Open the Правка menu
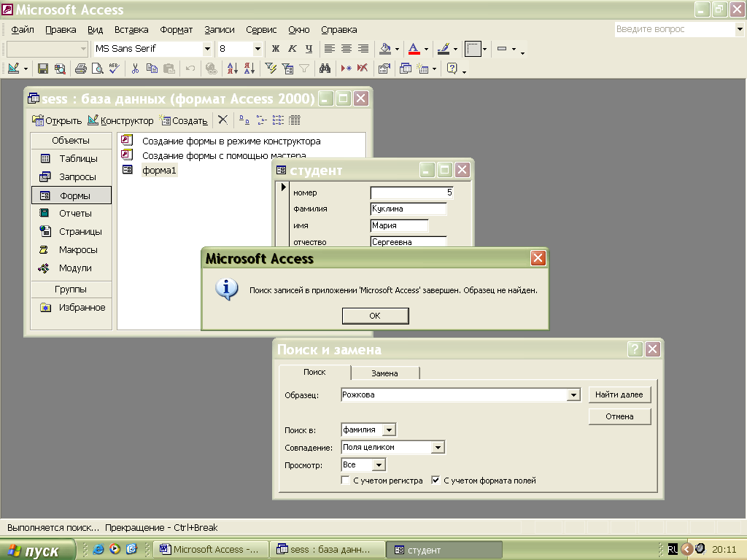This screenshot has width=747, height=560. click(61, 29)
